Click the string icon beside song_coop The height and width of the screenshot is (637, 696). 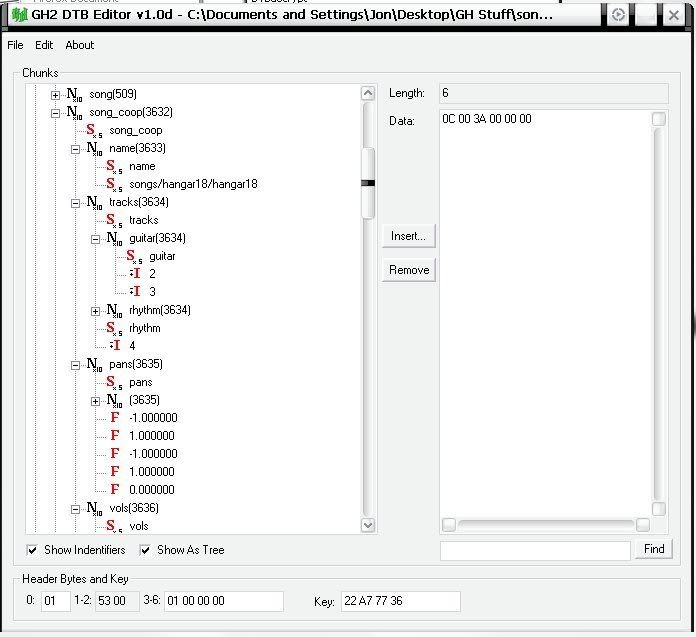94,131
